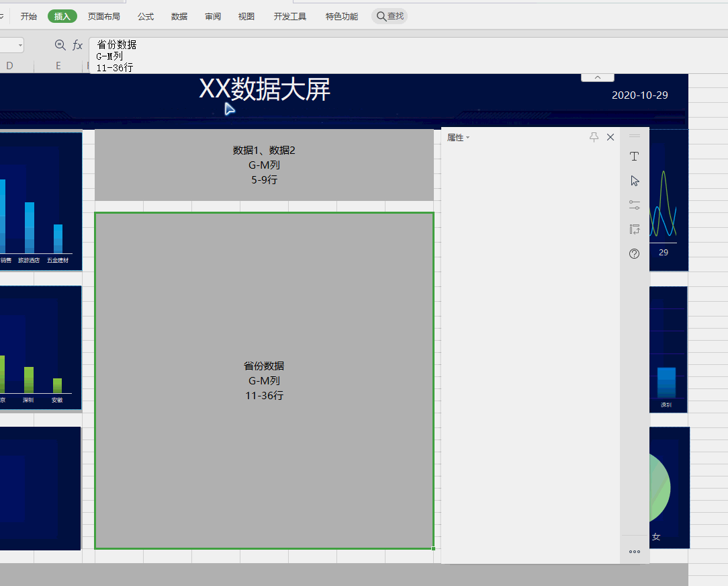Open the 属性 panel dropdown
This screenshot has width=728, height=586.
458,138
